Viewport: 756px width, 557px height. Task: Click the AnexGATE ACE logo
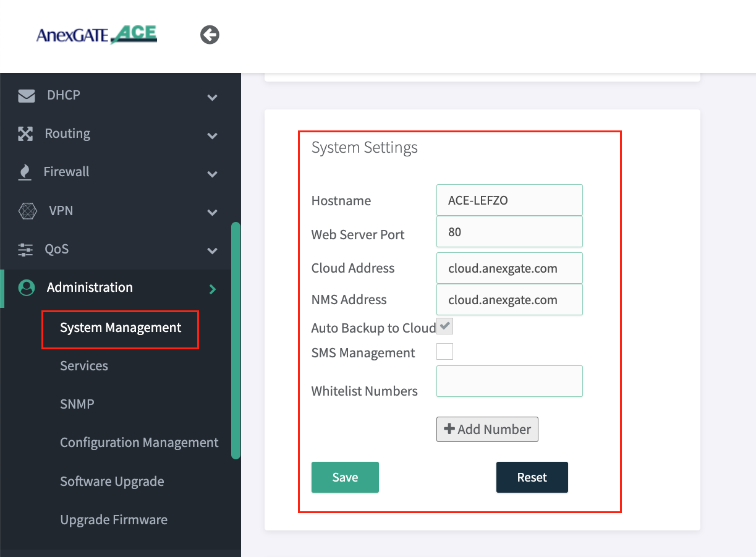pos(96,35)
